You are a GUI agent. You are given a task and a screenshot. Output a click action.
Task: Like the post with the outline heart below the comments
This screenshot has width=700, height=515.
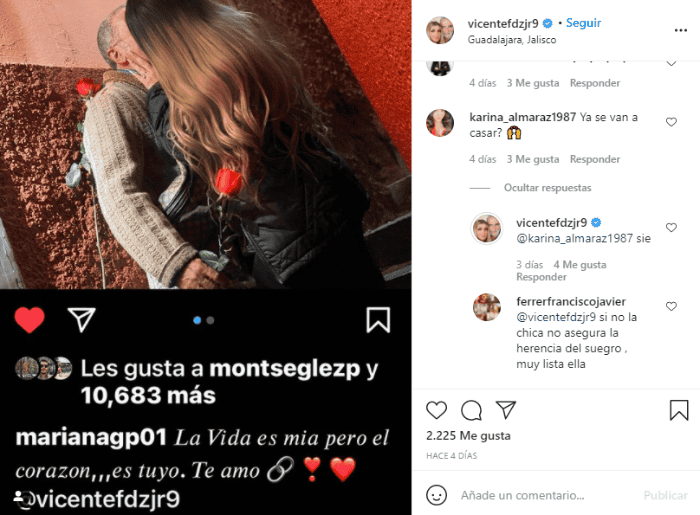coord(436,410)
